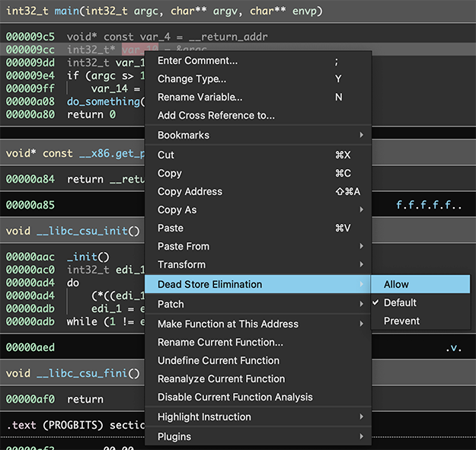The width and height of the screenshot is (476, 450).
Task: Open Dead Store Elimination submenu
Action: click(258, 284)
